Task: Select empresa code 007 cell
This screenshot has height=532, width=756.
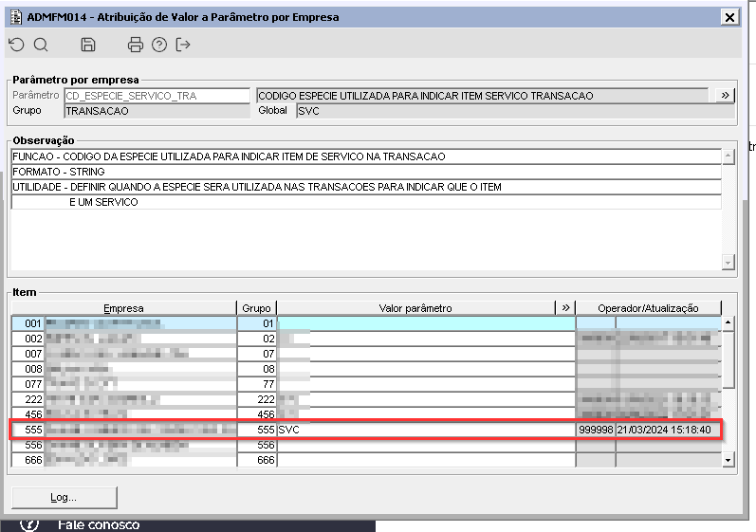Action: (28, 354)
